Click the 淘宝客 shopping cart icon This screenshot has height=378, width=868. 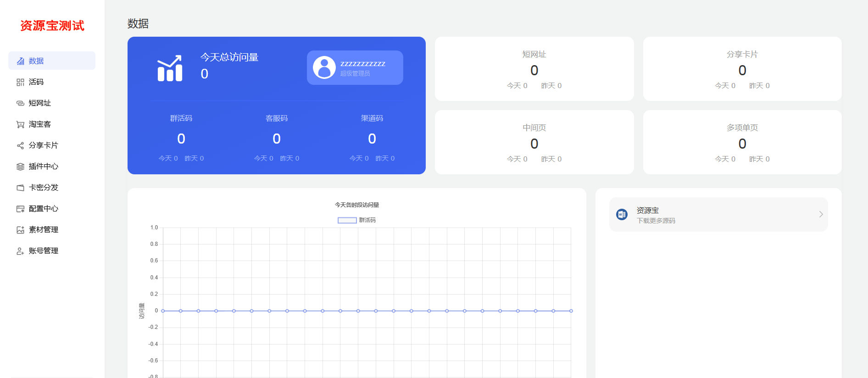(20, 124)
